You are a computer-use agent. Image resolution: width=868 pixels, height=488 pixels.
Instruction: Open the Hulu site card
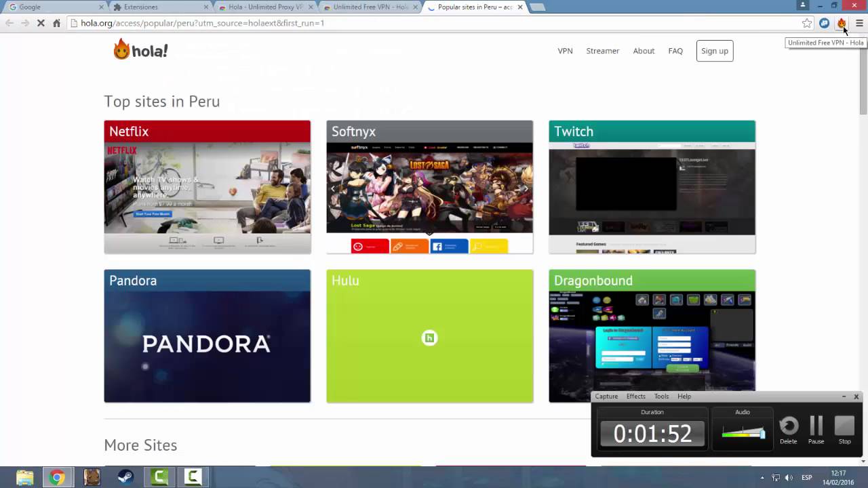click(x=430, y=336)
